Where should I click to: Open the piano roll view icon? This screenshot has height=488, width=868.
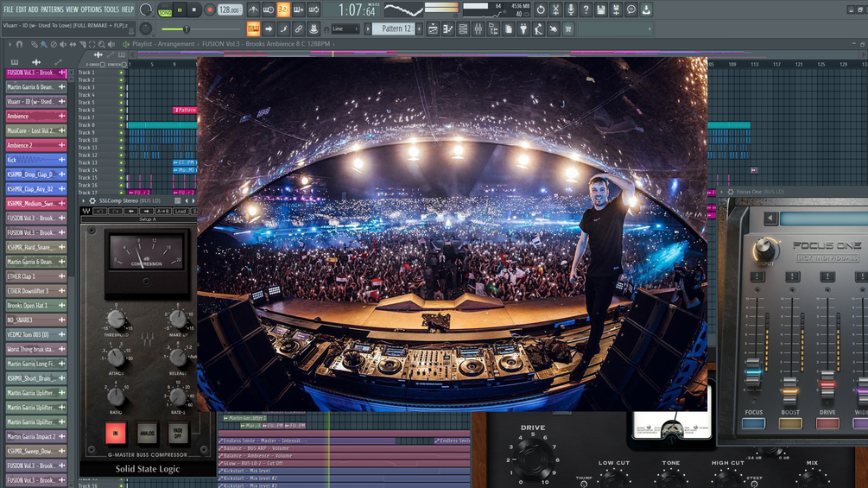(x=448, y=29)
